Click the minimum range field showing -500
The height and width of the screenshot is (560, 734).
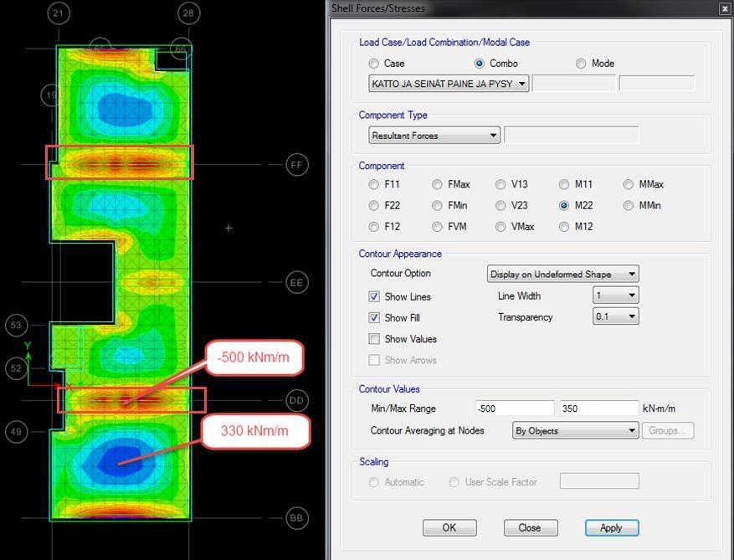(515, 408)
